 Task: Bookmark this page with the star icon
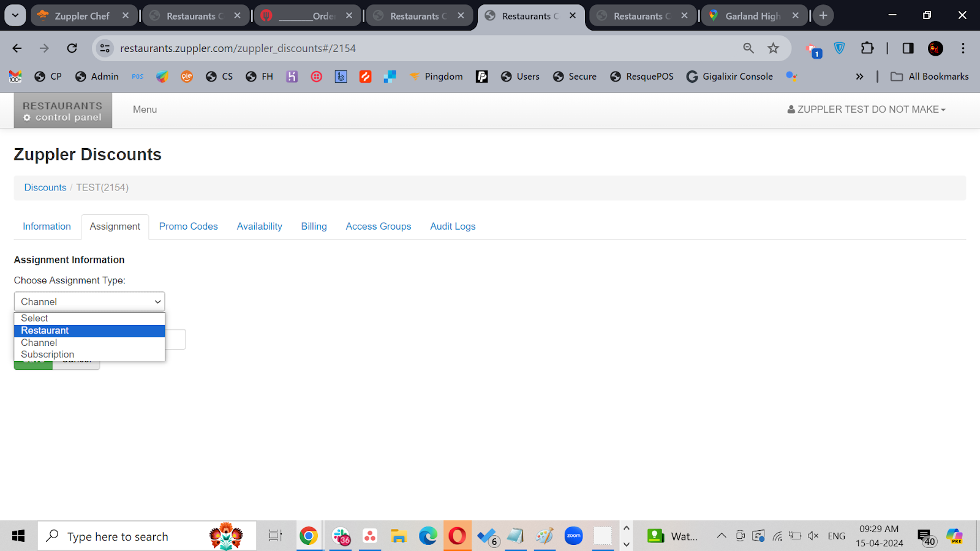(x=774, y=48)
